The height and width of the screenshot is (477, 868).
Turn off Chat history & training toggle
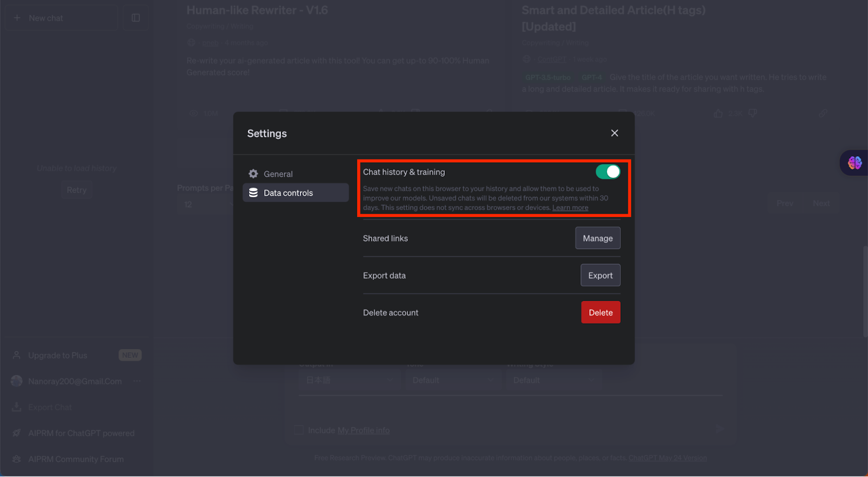(608, 172)
